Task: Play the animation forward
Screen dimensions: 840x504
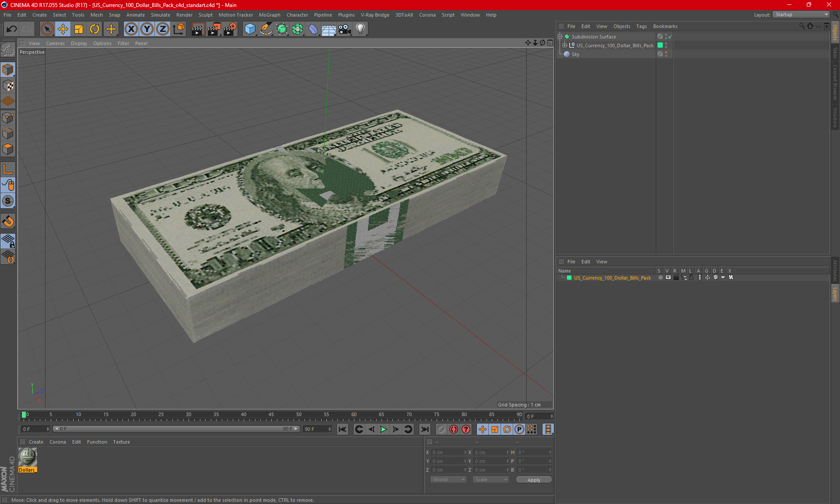Action: click(x=383, y=429)
